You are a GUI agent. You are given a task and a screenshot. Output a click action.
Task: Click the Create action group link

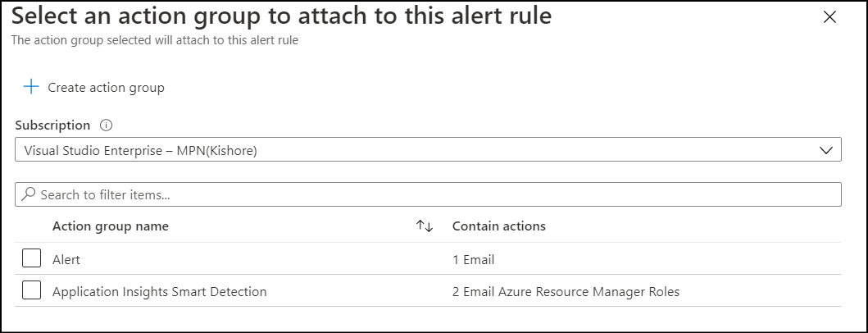pyautogui.click(x=106, y=87)
